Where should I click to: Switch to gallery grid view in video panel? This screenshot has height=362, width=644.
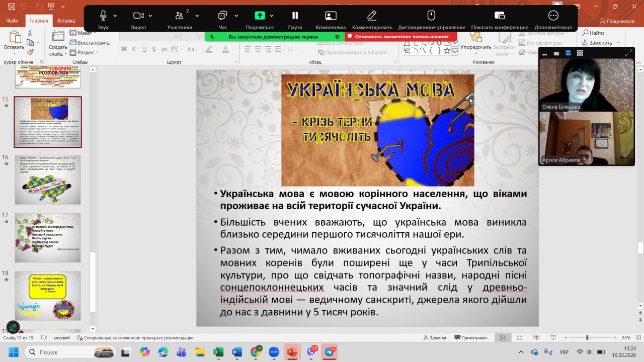[580, 53]
